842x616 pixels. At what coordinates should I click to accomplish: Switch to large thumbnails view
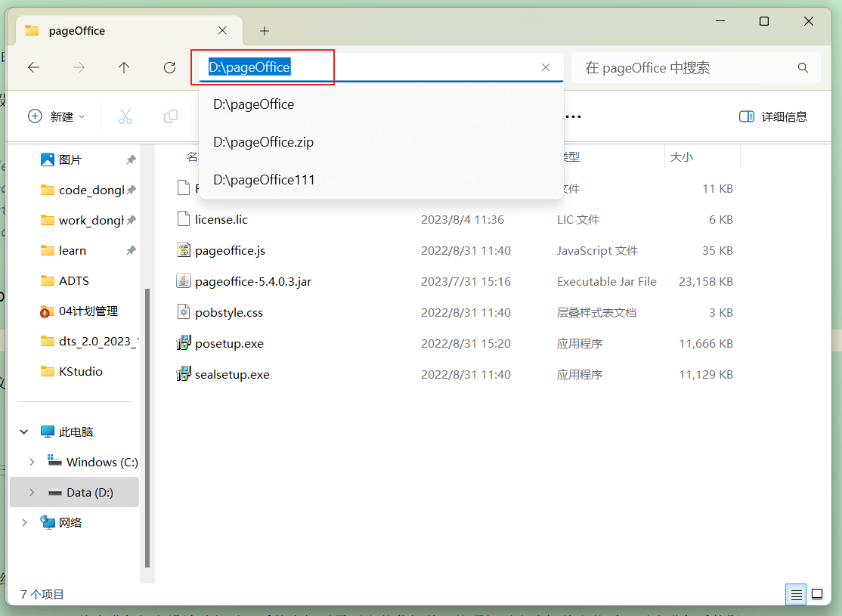coord(817,595)
